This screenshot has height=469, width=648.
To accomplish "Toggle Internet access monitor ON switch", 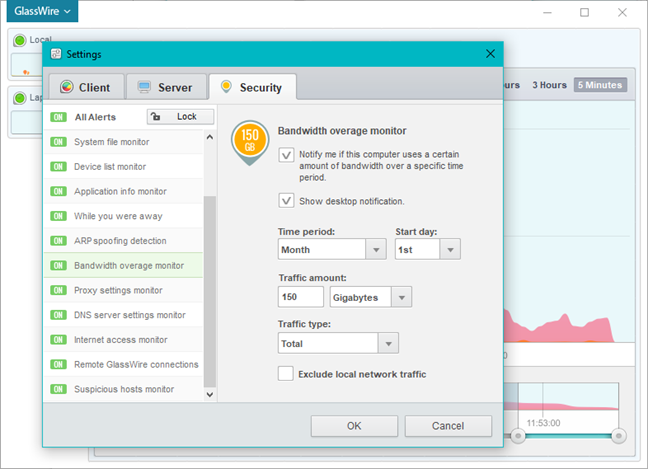I will (58, 340).
